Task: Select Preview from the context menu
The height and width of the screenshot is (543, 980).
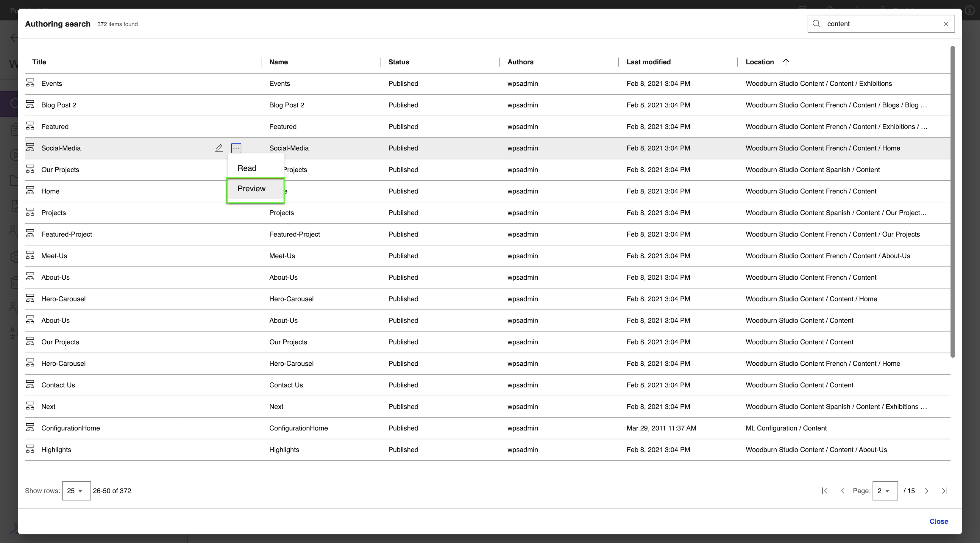Action: 252,189
